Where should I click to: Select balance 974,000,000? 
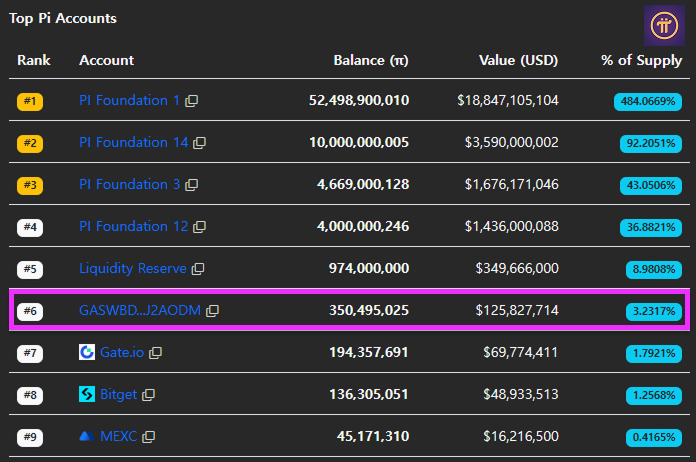369,269
